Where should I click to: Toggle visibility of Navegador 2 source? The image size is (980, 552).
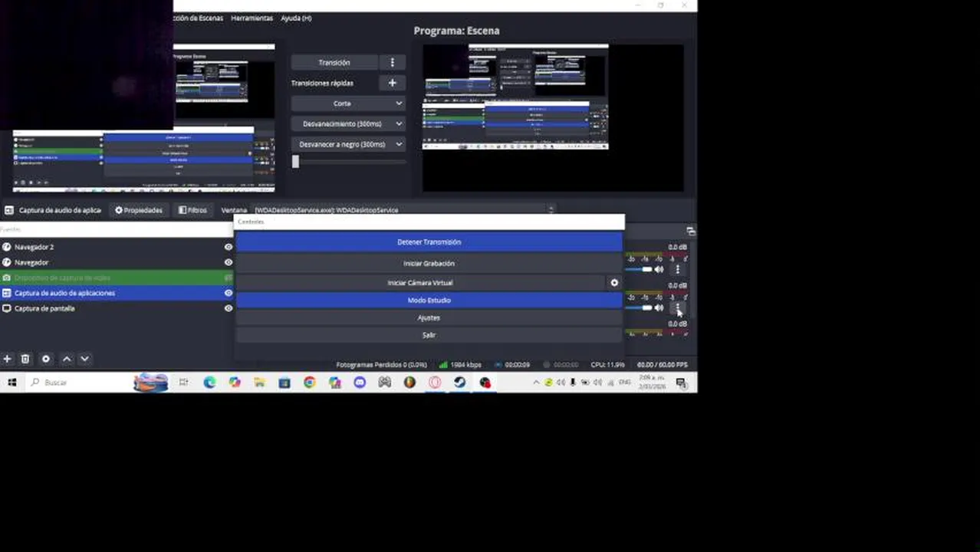tap(229, 247)
